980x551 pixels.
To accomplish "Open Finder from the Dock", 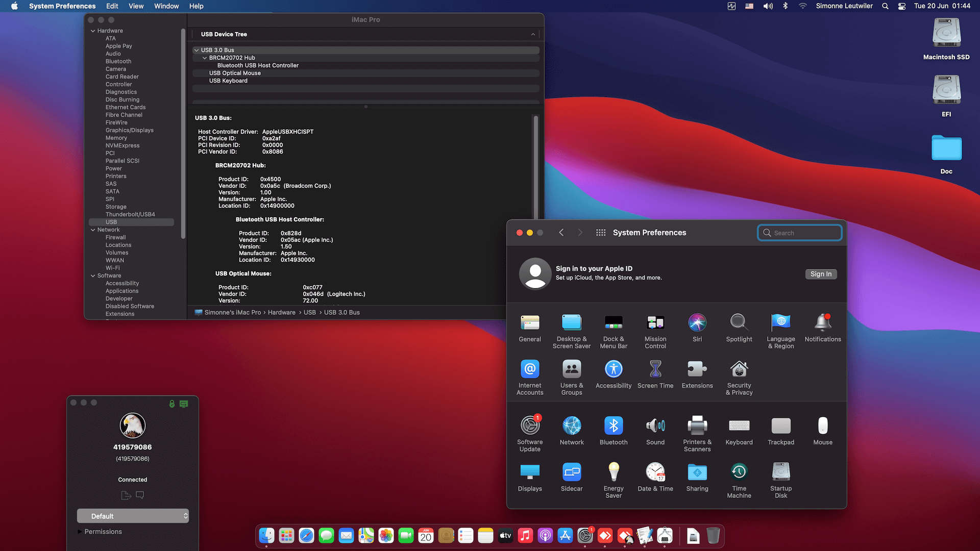I will pyautogui.click(x=266, y=535).
